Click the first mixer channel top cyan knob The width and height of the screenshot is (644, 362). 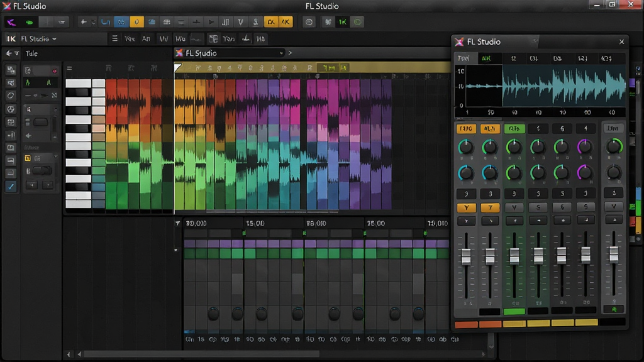point(466,146)
